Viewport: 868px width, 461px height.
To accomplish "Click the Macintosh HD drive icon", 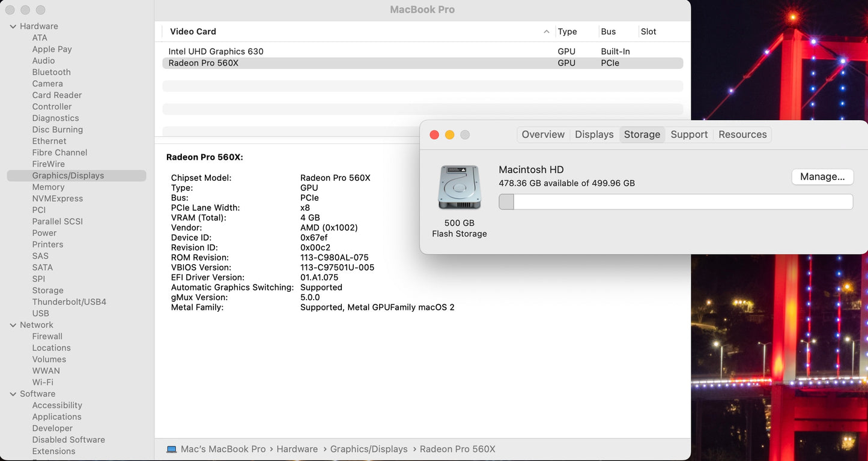I will (x=460, y=187).
